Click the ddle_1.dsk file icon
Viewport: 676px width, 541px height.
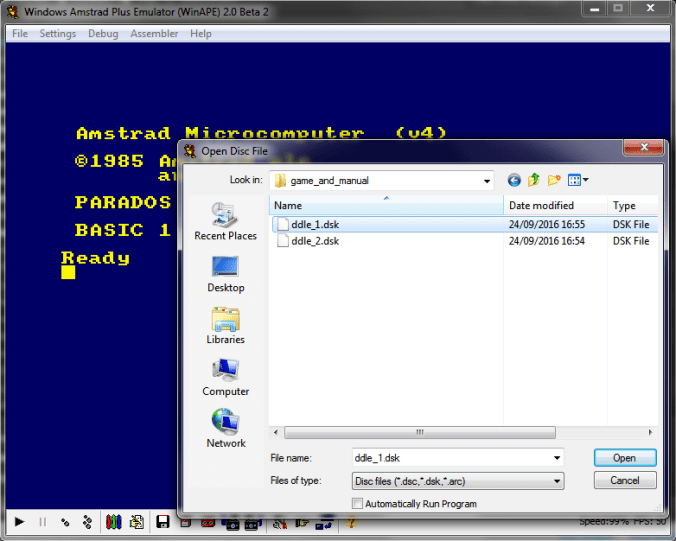283,224
